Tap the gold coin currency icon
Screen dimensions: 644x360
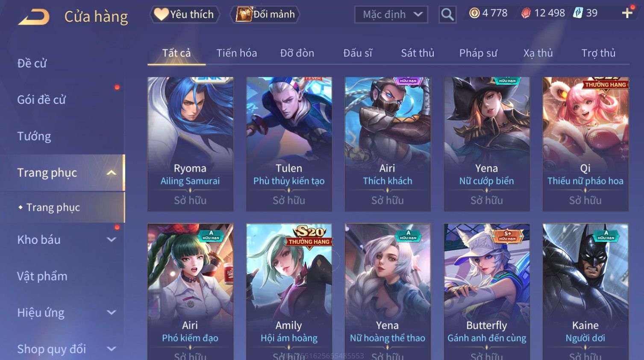[474, 13]
